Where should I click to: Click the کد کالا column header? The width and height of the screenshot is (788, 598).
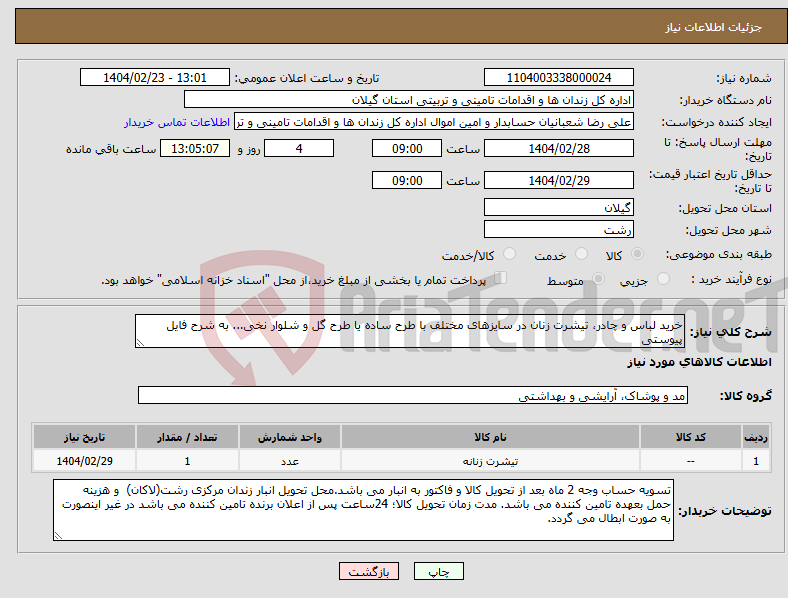(691, 437)
